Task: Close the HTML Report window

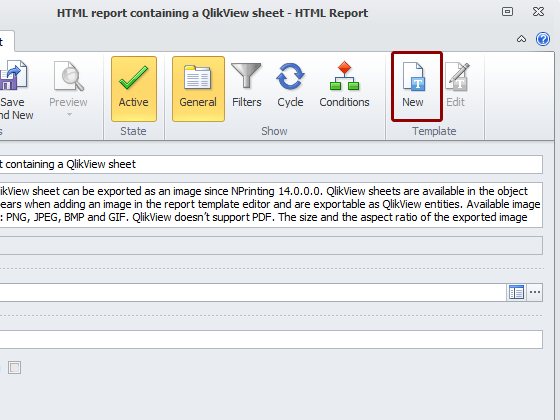Action: 538,12
